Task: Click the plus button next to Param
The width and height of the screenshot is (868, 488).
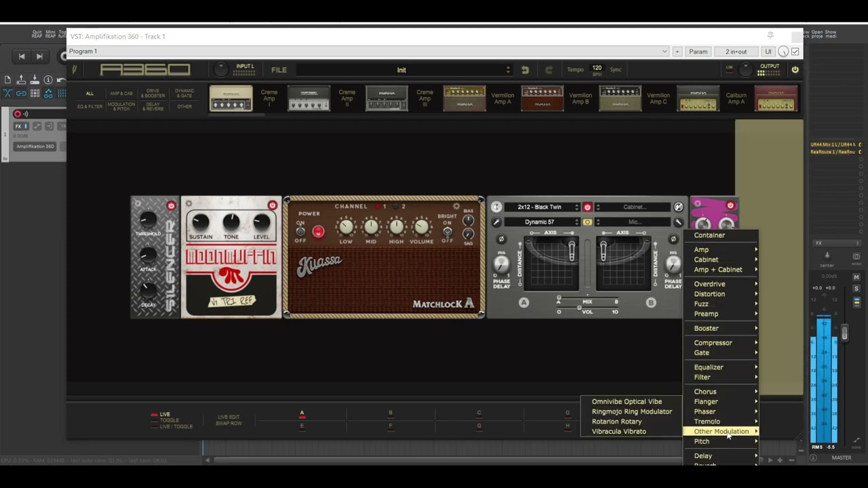Action: point(677,52)
